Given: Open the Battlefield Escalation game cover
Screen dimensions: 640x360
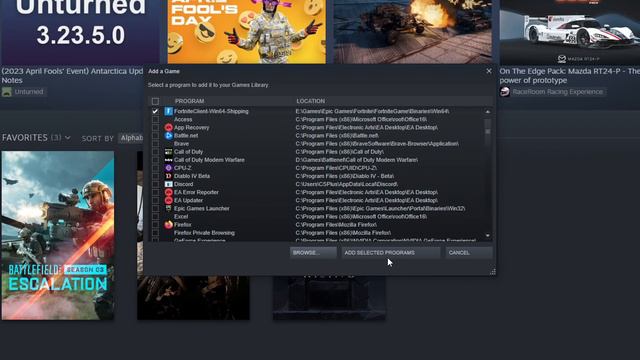Looking at the screenshot, I should tap(58, 236).
